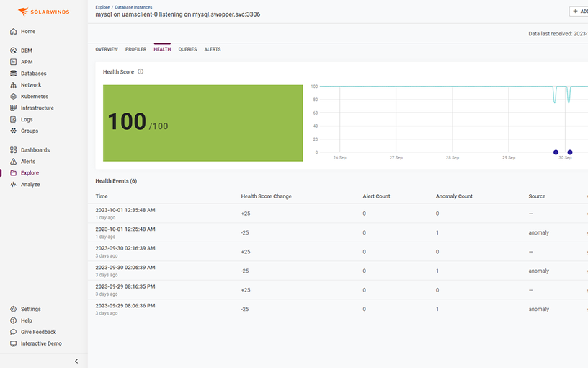Screen dimensions: 588x368
Task: Open the APM sidebar icon
Action: click(x=14, y=62)
